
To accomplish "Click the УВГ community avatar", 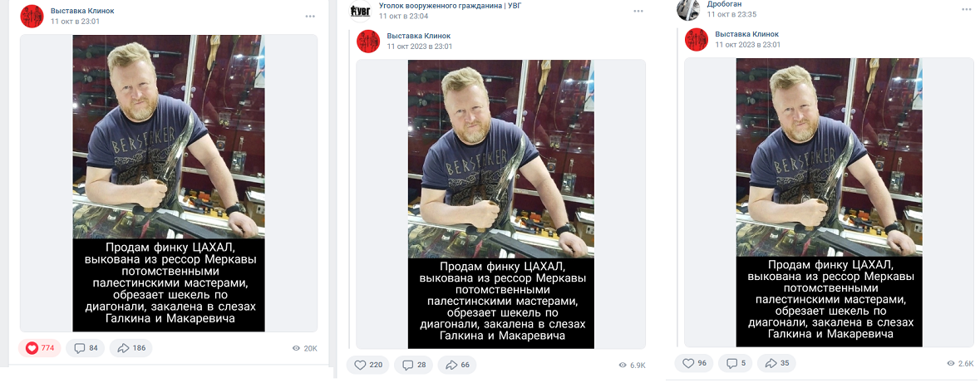I will point(360,10).
